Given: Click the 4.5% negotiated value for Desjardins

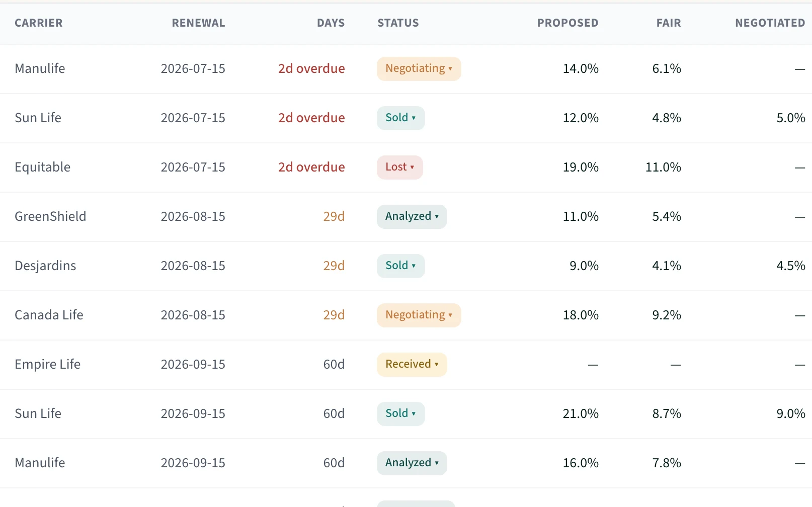Looking at the screenshot, I should [791, 266].
